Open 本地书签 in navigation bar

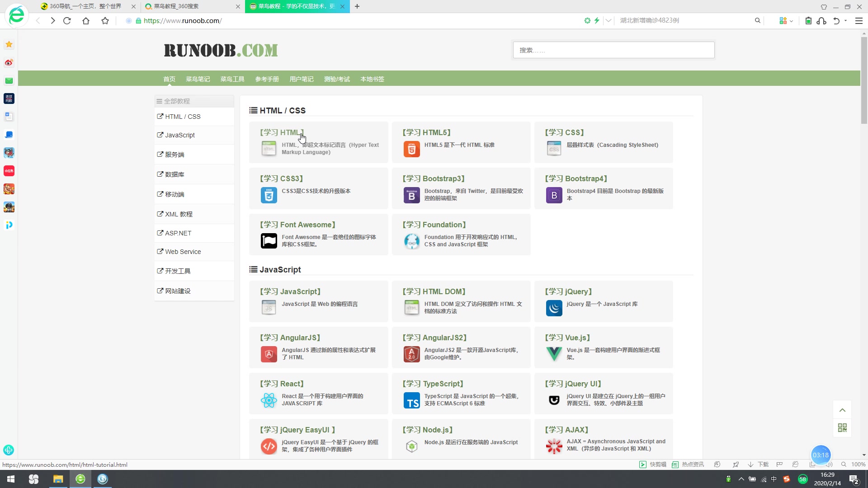(x=372, y=79)
